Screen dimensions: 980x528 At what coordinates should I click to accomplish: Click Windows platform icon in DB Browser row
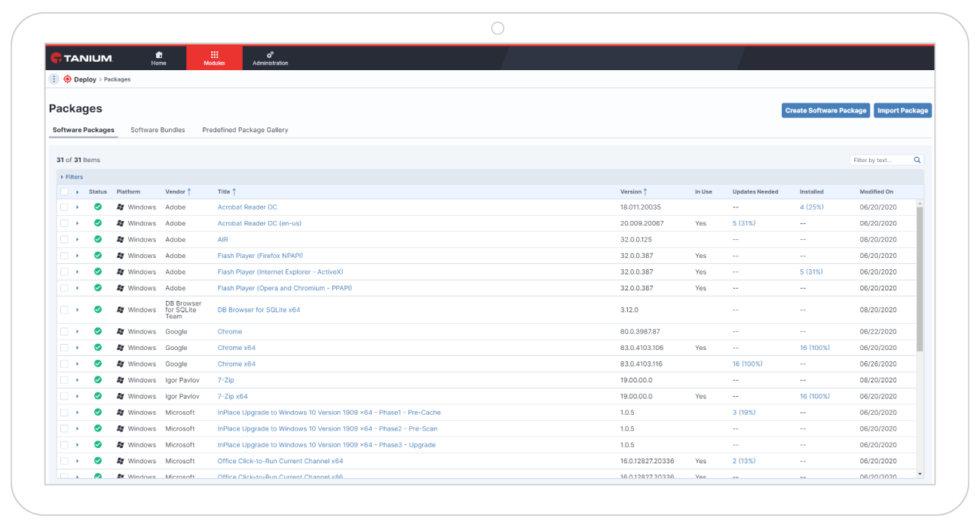121,309
